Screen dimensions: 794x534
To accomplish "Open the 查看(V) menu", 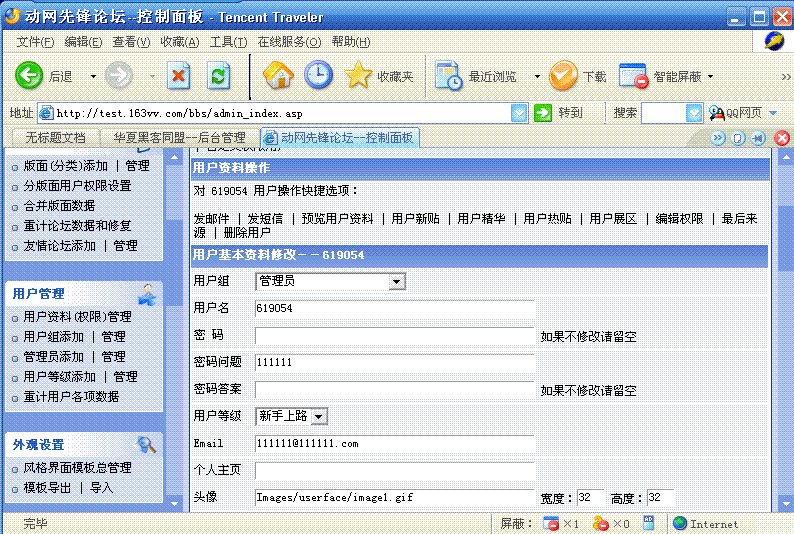I will pos(131,42).
